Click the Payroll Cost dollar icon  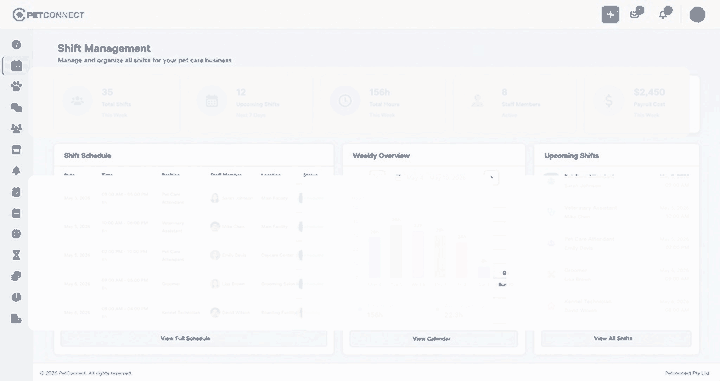tap(609, 101)
